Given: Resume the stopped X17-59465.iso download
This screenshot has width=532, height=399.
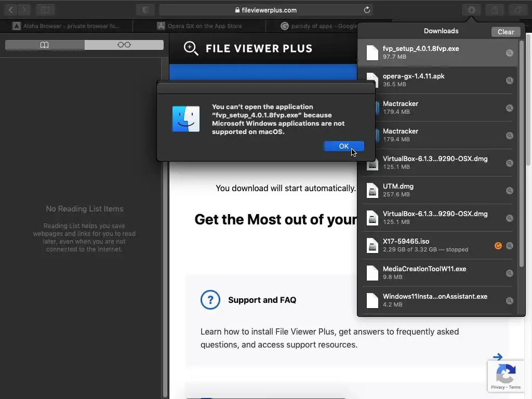Looking at the screenshot, I should tap(498, 246).
